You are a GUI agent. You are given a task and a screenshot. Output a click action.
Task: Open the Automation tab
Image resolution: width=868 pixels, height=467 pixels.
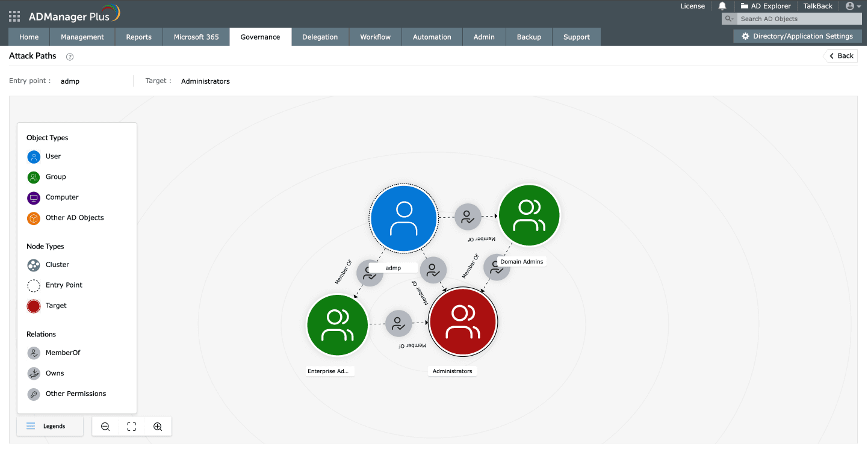(432, 36)
